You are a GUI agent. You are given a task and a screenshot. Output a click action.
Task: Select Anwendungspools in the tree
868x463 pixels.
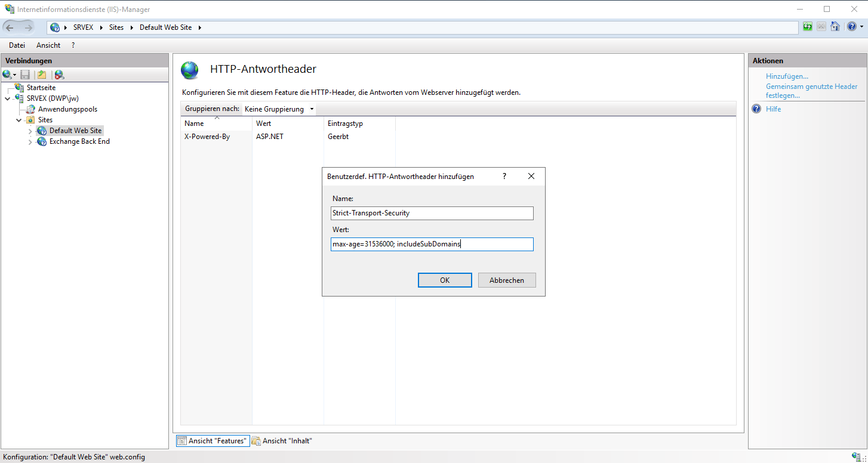(x=67, y=109)
